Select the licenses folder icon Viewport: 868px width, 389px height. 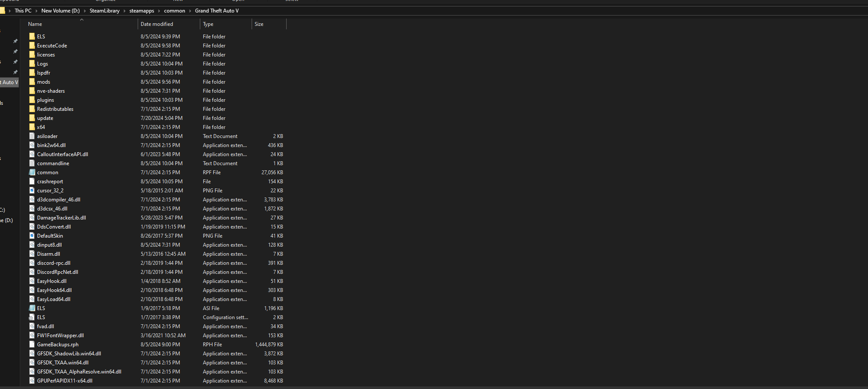[x=32, y=54]
